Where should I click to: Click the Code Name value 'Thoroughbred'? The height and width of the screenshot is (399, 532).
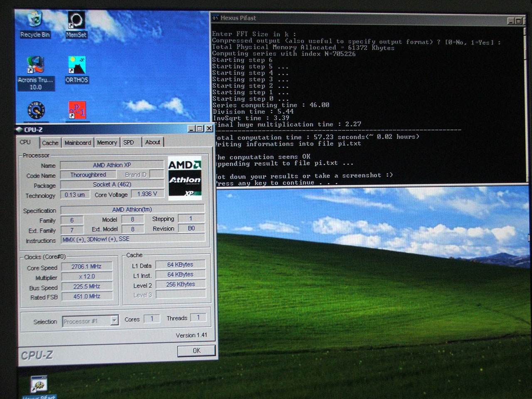point(88,175)
